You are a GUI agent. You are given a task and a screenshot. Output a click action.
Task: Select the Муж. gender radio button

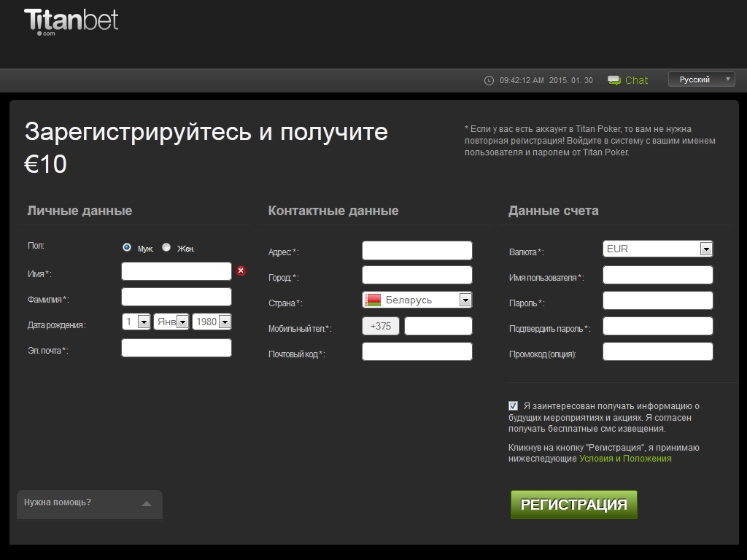tap(127, 247)
